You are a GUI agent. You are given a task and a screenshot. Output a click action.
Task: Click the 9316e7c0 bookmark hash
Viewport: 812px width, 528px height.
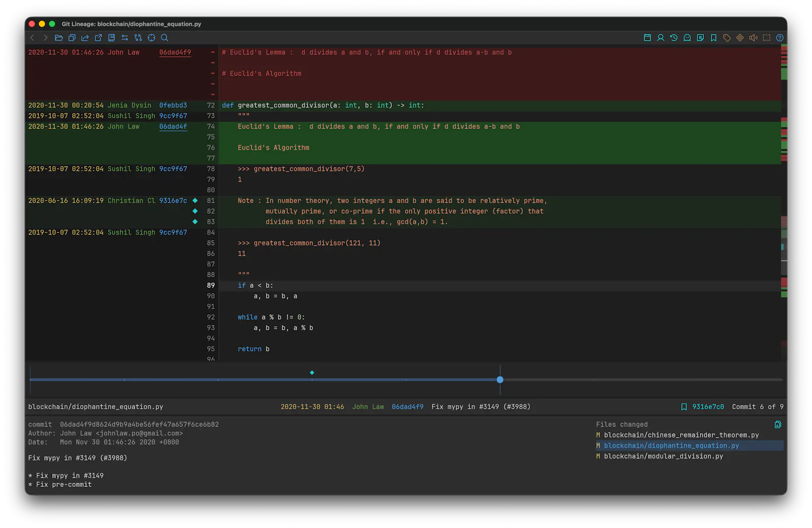(708, 407)
